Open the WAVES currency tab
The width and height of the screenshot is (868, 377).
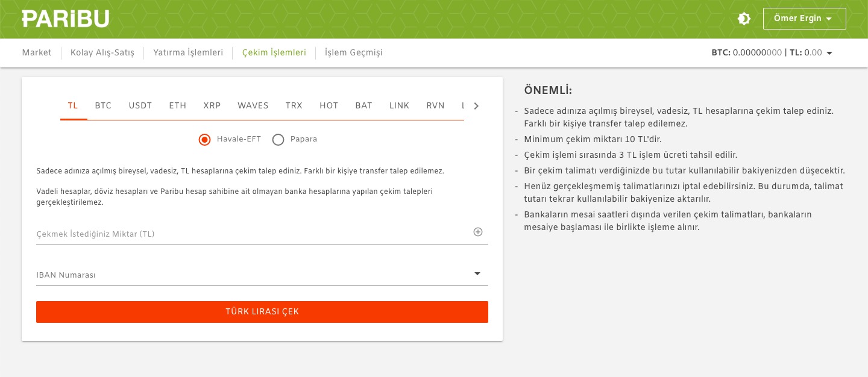(253, 106)
